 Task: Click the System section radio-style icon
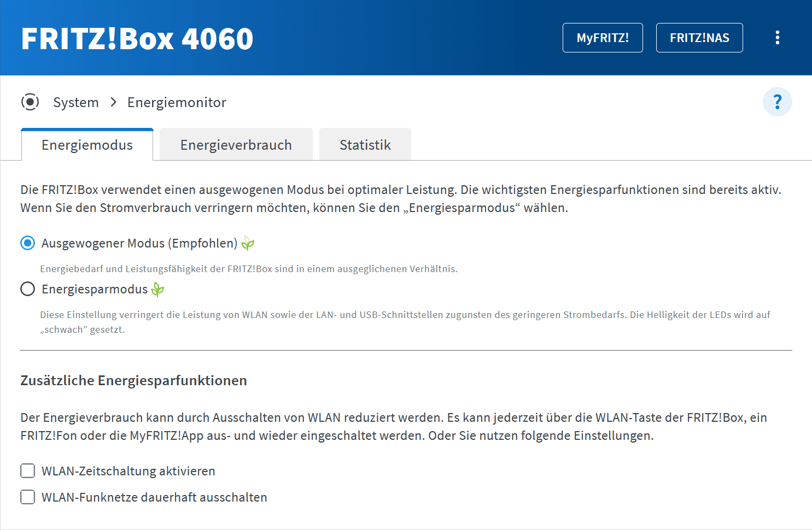point(30,102)
